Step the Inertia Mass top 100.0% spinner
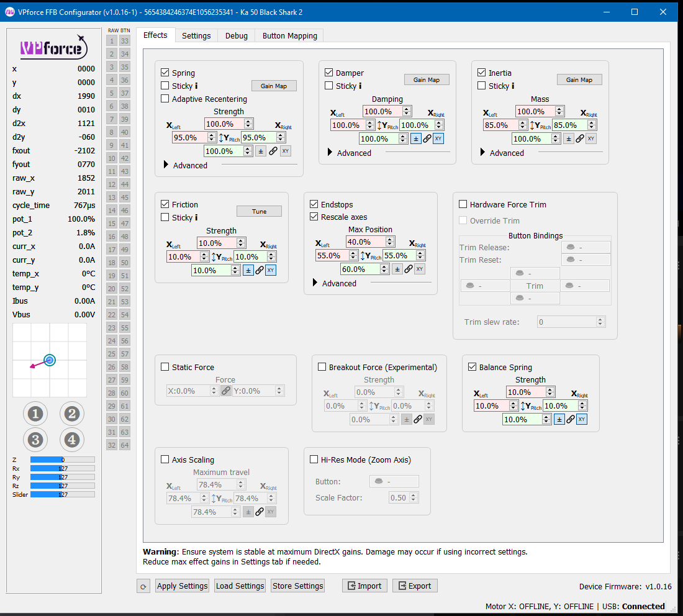This screenshot has height=616, width=683. coord(559,112)
